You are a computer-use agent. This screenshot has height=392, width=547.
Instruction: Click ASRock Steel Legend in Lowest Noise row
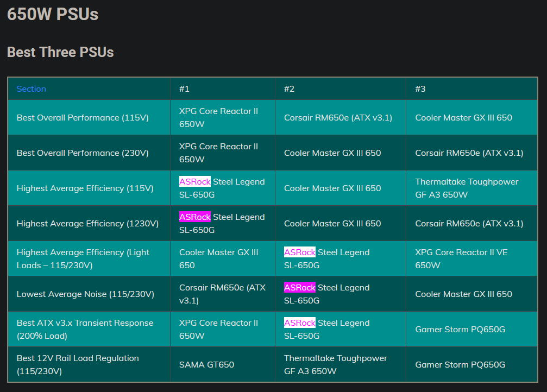[327, 294]
